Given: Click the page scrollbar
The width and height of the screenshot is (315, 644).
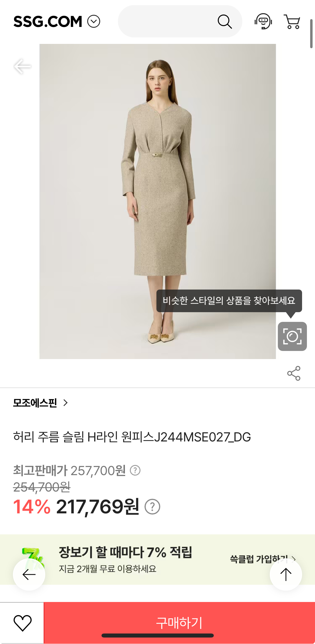Looking at the screenshot, I should pyautogui.click(x=311, y=34).
